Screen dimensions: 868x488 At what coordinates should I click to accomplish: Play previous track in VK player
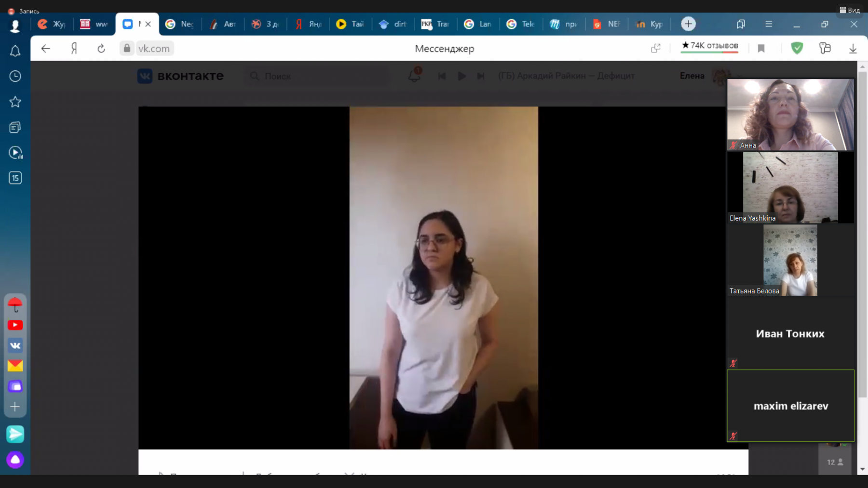[442, 76]
